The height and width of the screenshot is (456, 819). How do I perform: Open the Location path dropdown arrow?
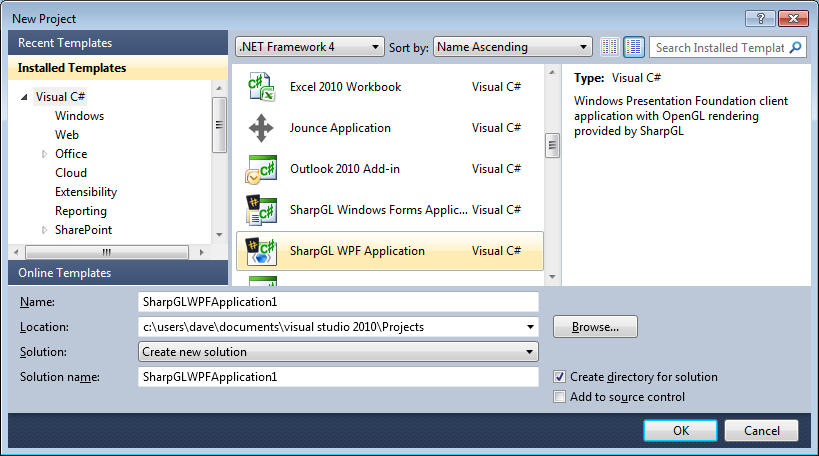point(530,327)
